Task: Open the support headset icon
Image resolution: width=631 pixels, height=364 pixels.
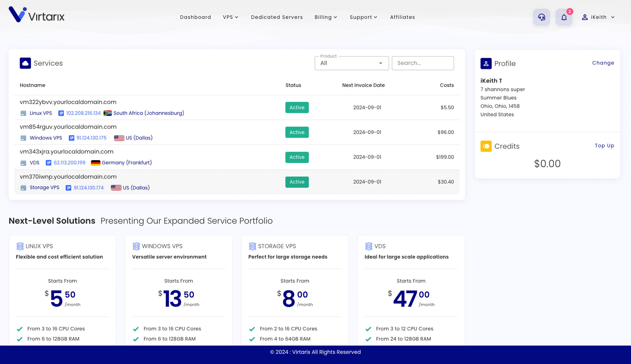Action: point(541,17)
